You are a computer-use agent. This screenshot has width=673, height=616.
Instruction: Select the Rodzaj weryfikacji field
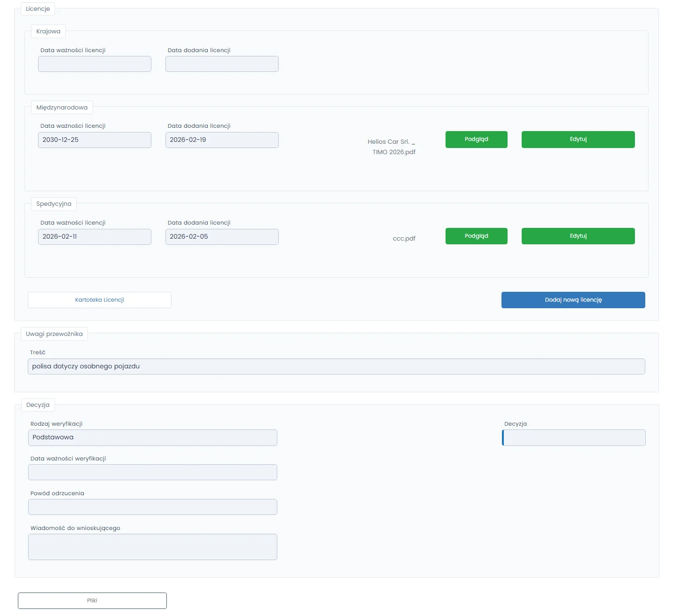pos(153,438)
